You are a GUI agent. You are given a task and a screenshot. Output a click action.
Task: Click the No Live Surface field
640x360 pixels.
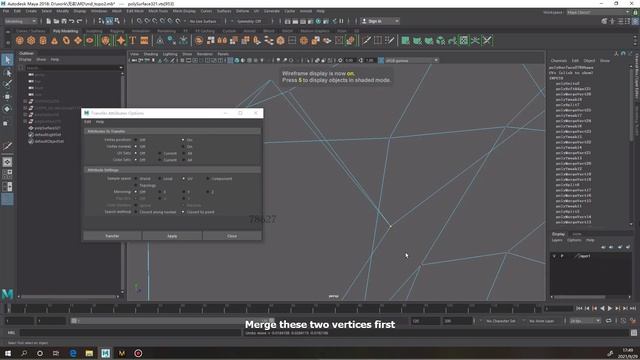pos(203,21)
